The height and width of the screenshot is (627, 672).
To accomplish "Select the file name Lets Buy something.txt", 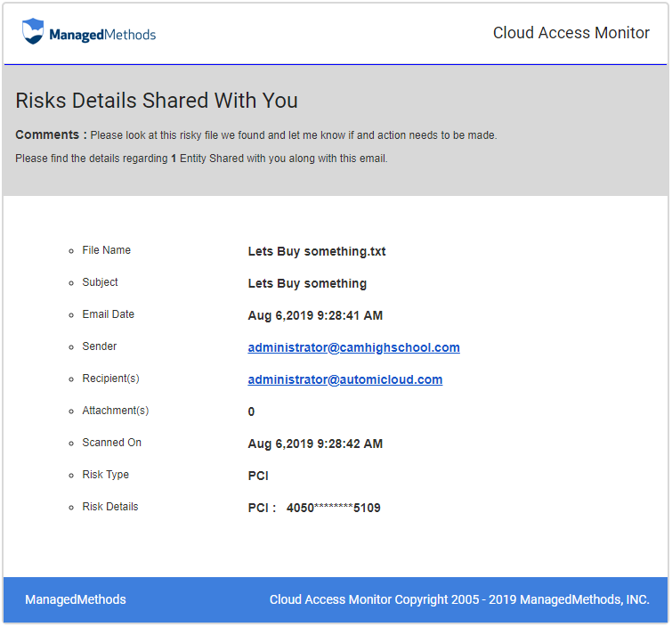I will pos(316,251).
